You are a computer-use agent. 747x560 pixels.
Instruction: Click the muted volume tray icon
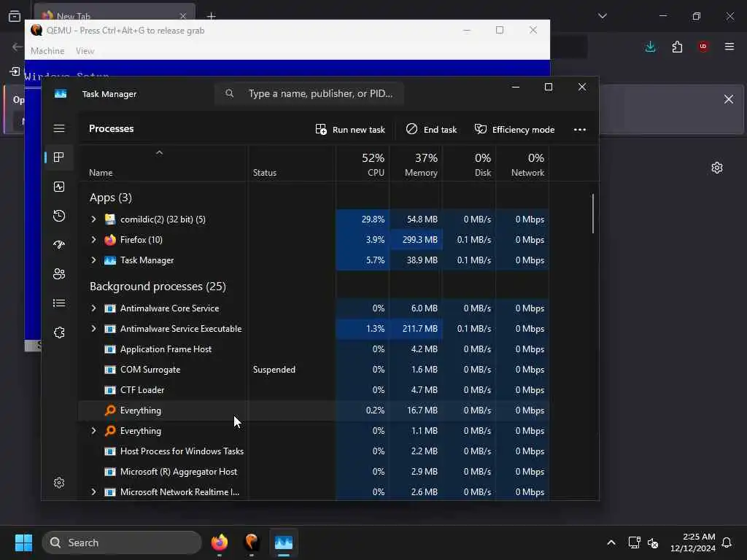pos(653,542)
